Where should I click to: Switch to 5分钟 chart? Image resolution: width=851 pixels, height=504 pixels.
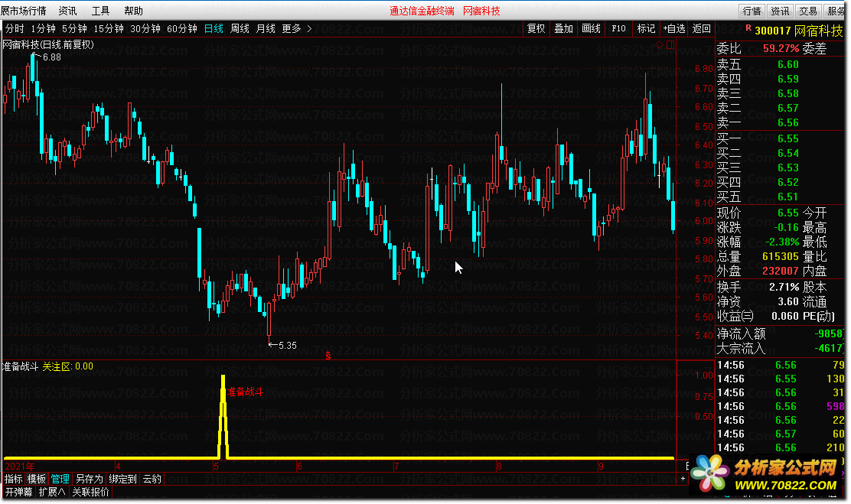coord(74,29)
